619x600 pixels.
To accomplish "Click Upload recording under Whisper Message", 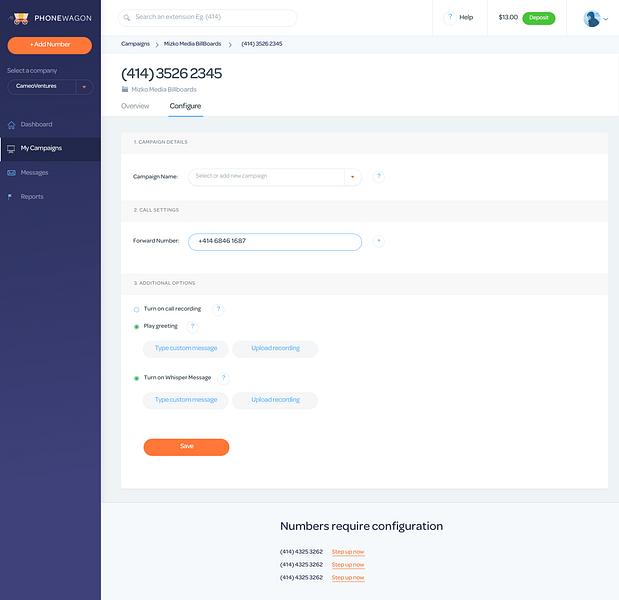I will [x=275, y=400].
